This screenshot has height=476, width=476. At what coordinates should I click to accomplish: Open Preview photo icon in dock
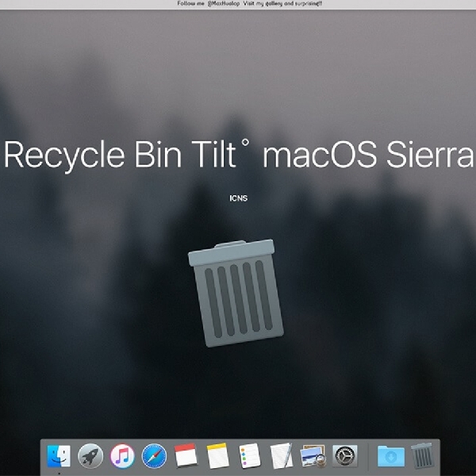(x=313, y=455)
